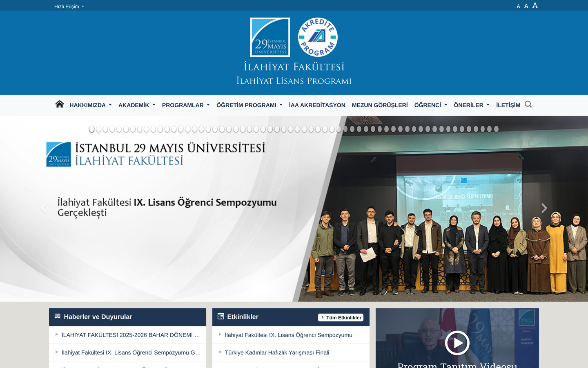Image resolution: width=588 pixels, height=368 pixels.
Task: Open the ÖNERİLER menu
Action: coord(472,105)
